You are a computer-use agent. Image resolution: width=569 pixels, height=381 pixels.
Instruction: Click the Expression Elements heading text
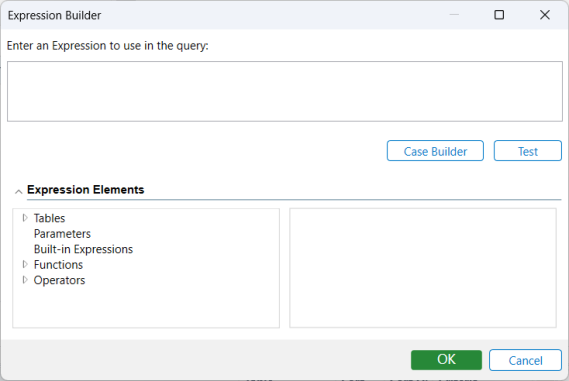click(x=86, y=190)
